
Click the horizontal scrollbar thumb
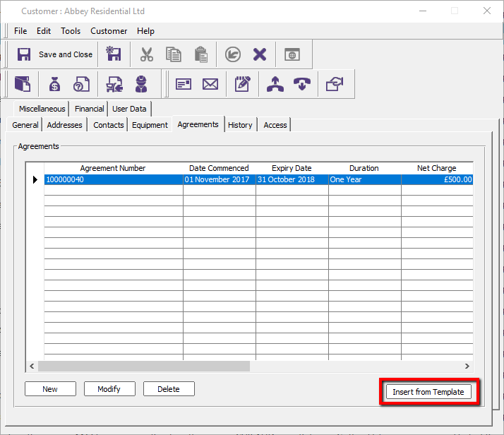click(x=144, y=367)
